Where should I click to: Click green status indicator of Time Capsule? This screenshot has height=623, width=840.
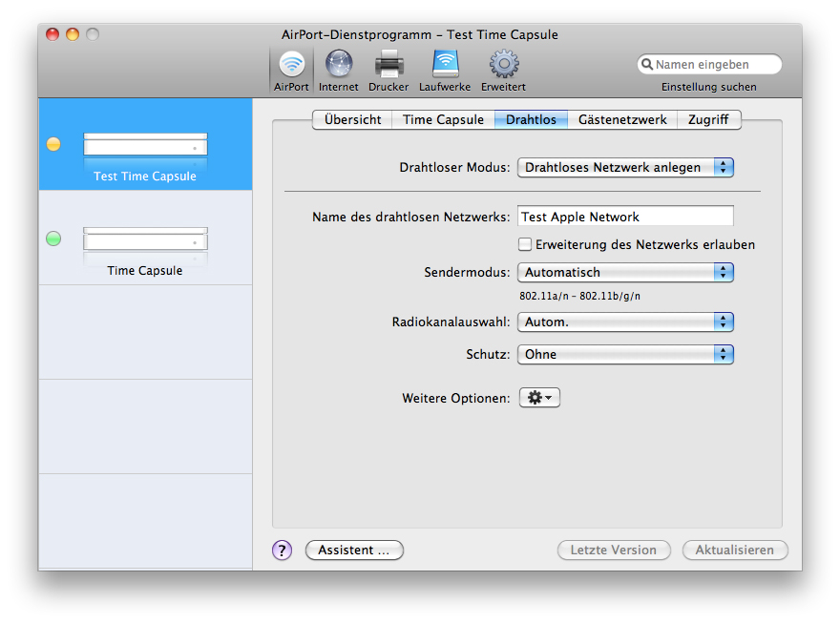[x=53, y=239]
